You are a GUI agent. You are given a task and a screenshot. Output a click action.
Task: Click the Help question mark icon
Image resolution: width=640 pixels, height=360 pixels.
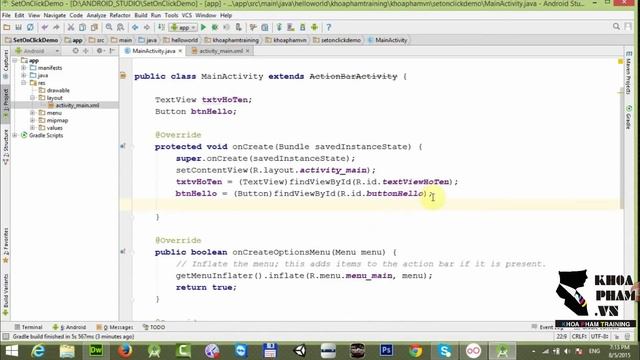click(x=329, y=27)
